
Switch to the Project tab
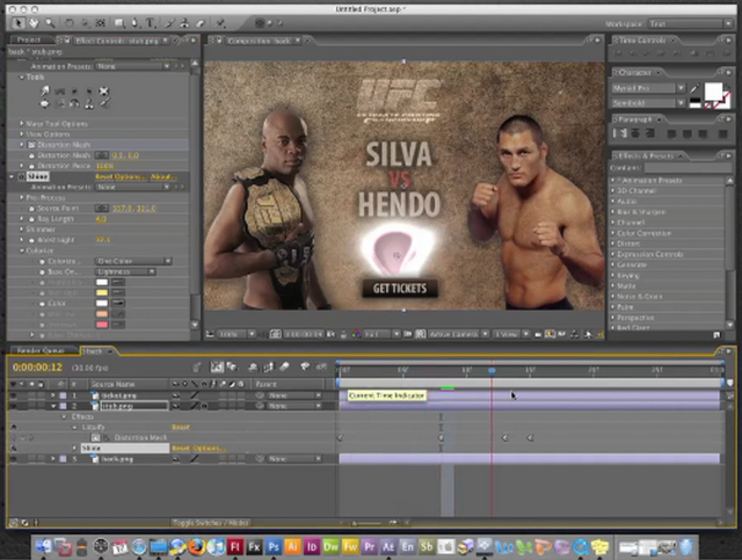click(28, 40)
